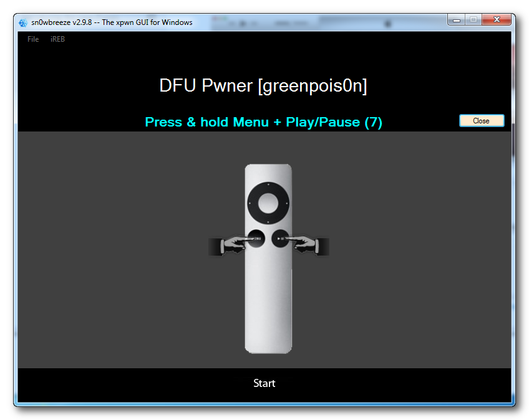529x420 pixels.
Task: Click the right pointing hand graphic
Action: (305, 245)
